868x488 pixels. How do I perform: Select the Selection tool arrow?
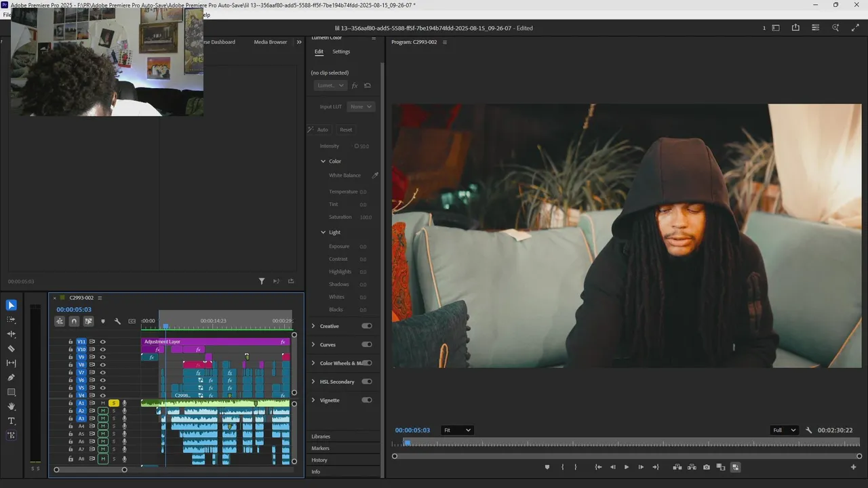coord(11,305)
